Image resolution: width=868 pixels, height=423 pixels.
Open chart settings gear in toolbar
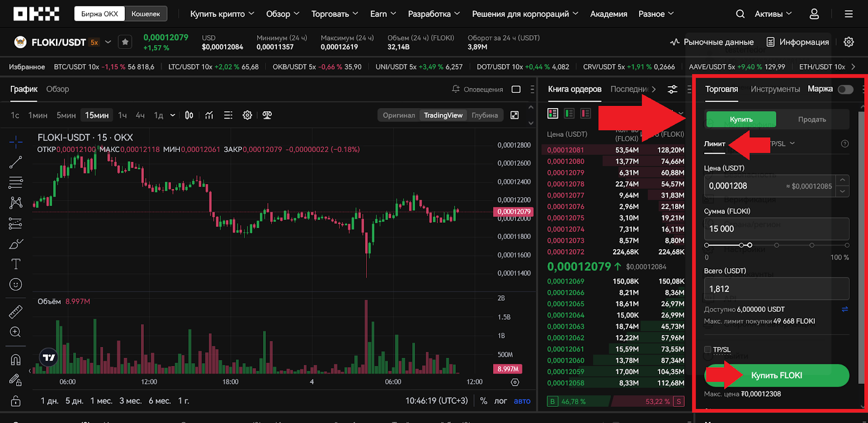click(x=247, y=115)
